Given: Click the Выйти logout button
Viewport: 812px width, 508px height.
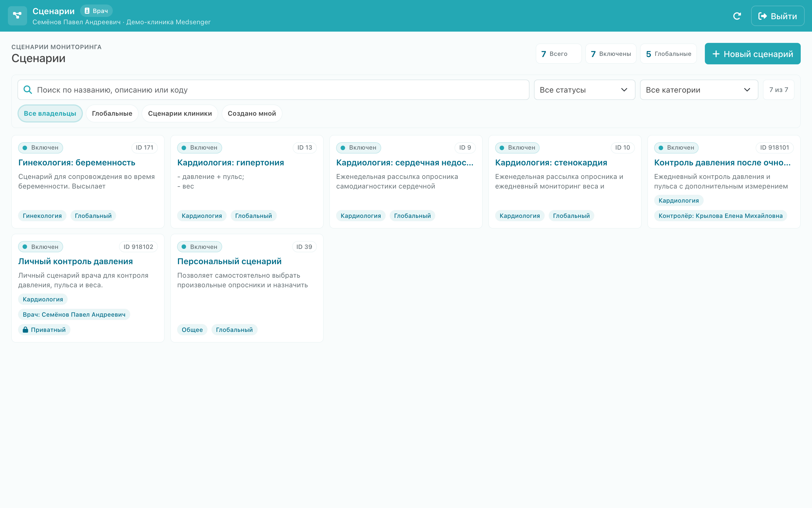Looking at the screenshot, I should point(777,16).
